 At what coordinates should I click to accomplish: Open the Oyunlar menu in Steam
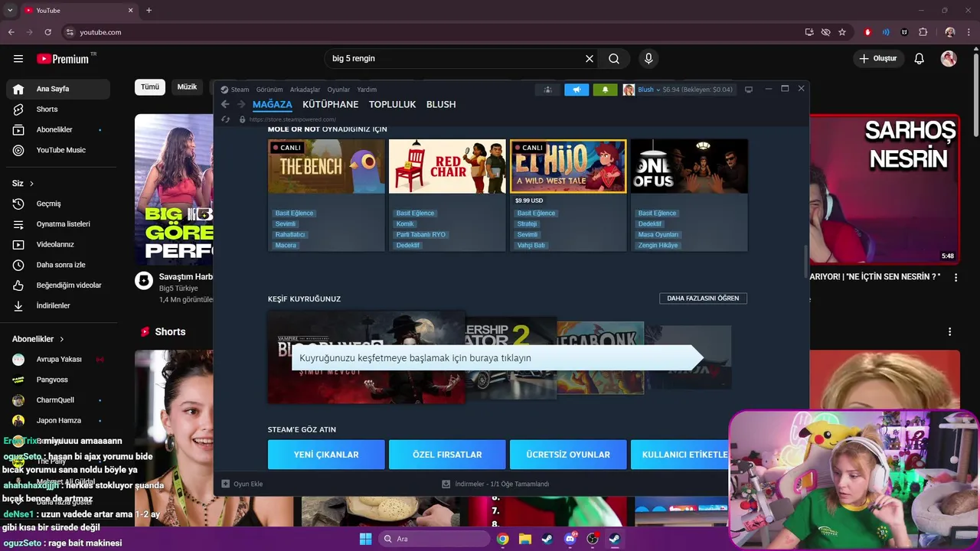(x=338, y=90)
